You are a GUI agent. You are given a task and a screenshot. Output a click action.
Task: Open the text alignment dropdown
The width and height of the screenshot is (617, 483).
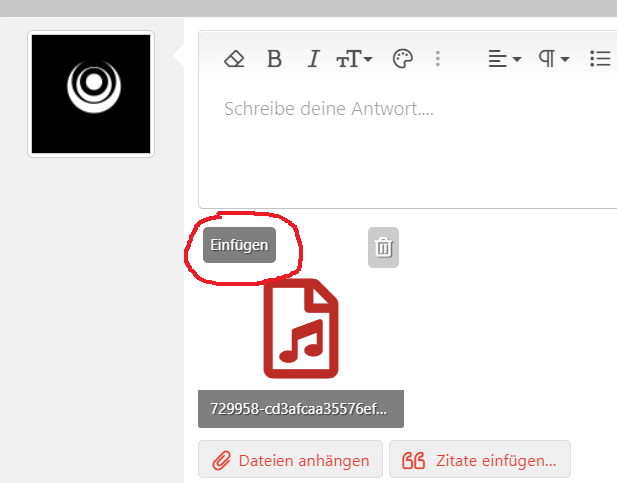504,59
